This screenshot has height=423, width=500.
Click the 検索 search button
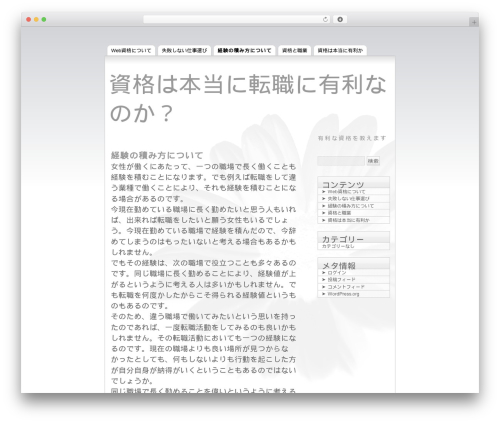pyautogui.click(x=373, y=161)
